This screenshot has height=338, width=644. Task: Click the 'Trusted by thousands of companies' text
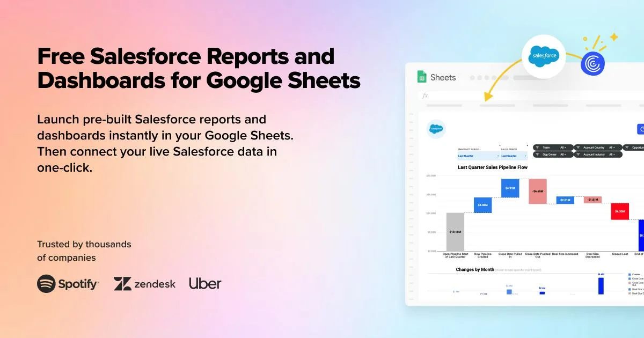pos(84,251)
